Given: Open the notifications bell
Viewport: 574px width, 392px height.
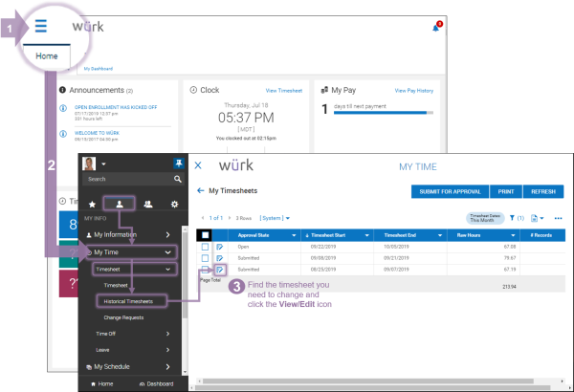Looking at the screenshot, I should click(x=436, y=28).
